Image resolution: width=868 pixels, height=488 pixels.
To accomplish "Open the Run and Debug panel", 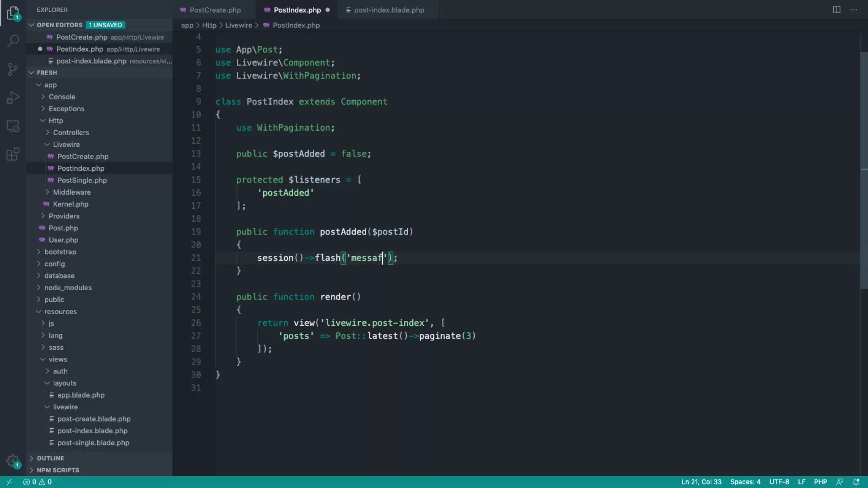I will [13, 97].
